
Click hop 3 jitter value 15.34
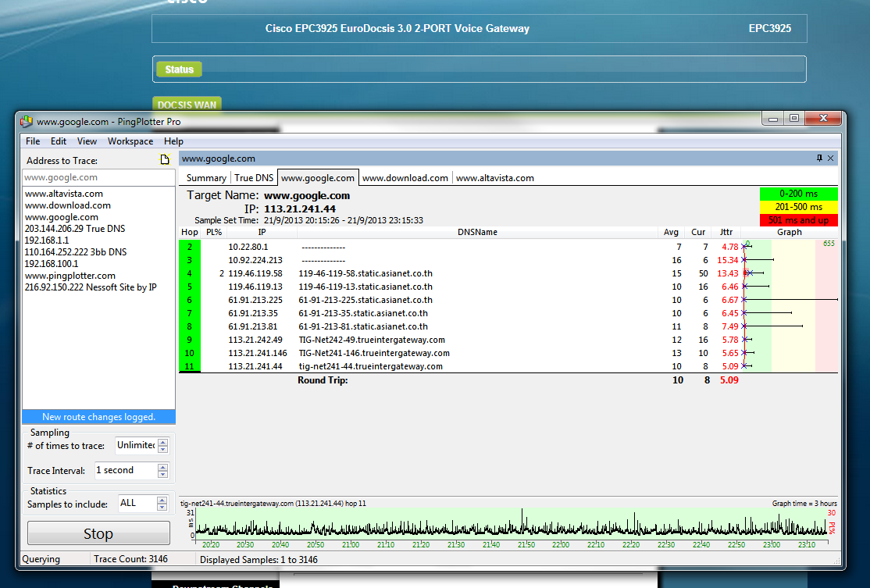pyautogui.click(x=727, y=260)
